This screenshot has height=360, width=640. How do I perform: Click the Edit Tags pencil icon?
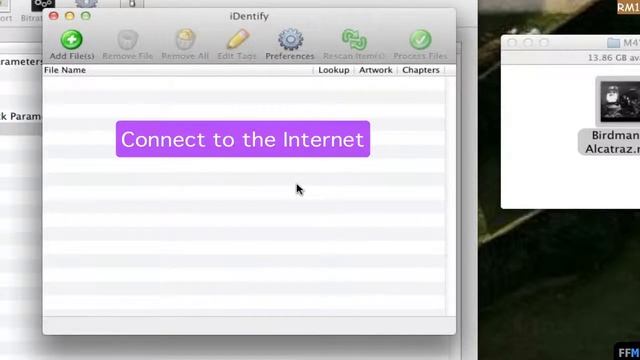tap(238, 39)
